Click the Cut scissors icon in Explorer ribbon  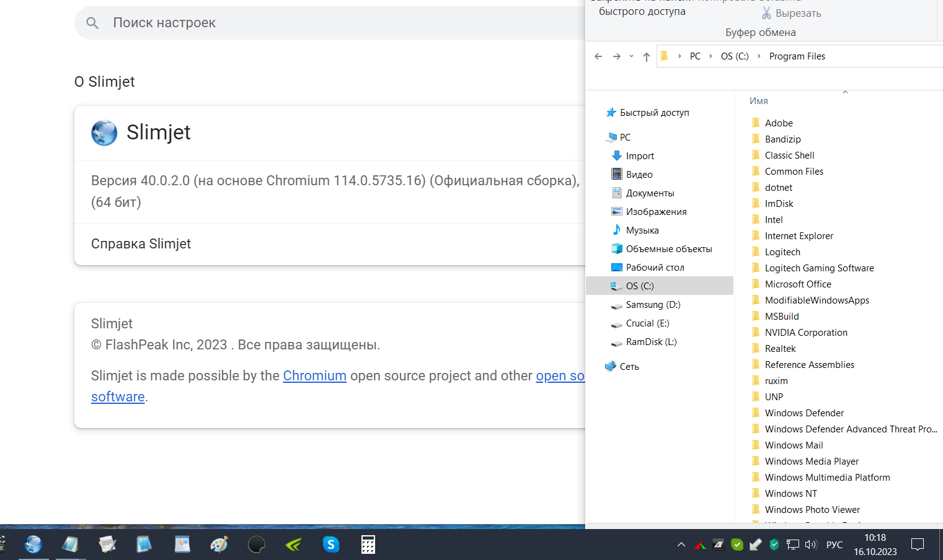point(767,13)
